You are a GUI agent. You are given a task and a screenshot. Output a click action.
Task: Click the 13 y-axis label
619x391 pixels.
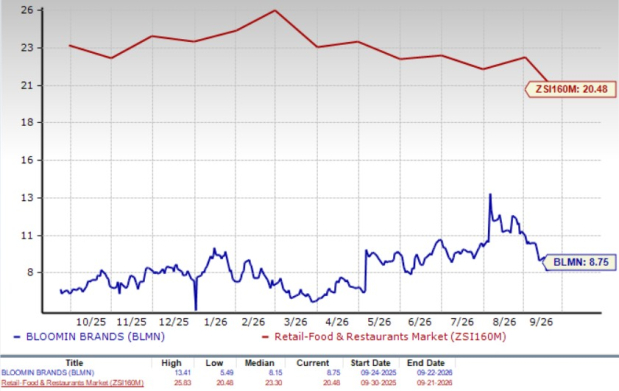click(27, 198)
